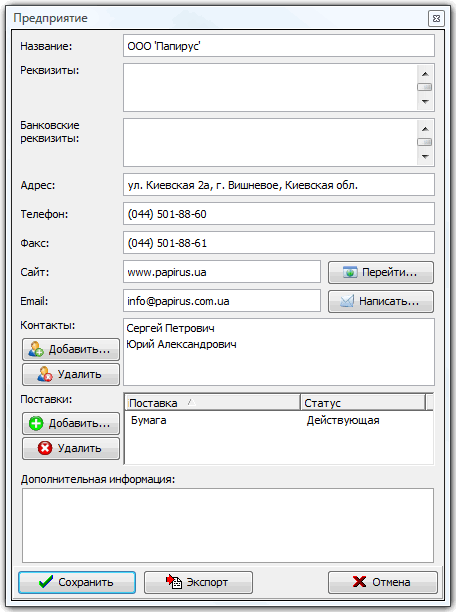Sort by Поставка column header
This screenshot has width=456, height=612.
pyautogui.click(x=212, y=402)
